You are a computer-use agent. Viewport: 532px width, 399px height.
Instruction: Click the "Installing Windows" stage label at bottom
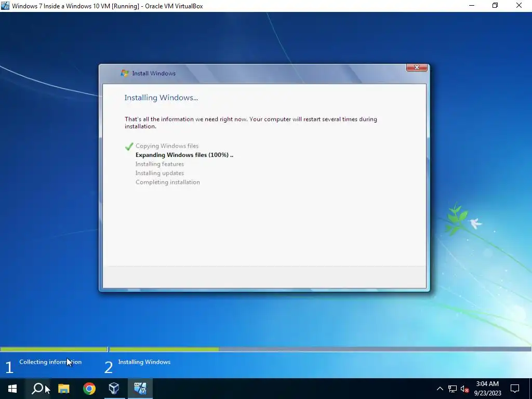tap(144, 362)
